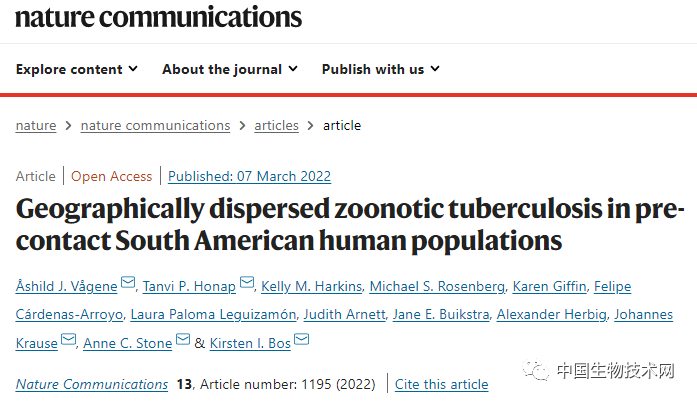Open the articles breadcrumb link
This screenshot has width=697, height=401.
tap(276, 125)
